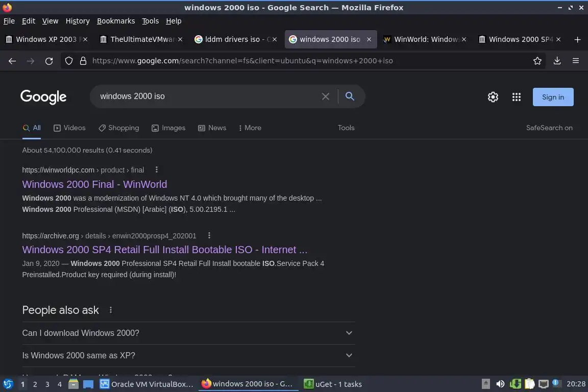Open options dots beside the archive.org result
The width and height of the screenshot is (588, 392).
tap(209, 235)
